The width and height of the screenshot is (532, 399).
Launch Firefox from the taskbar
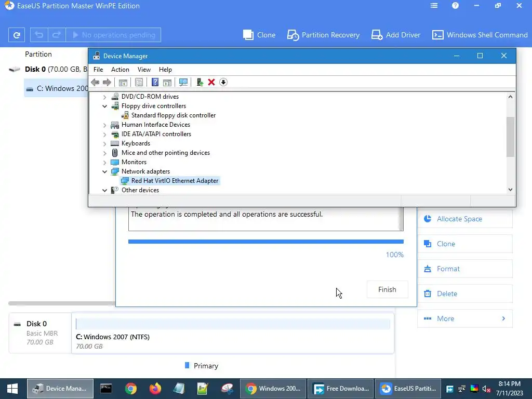(x=155, y=389)
